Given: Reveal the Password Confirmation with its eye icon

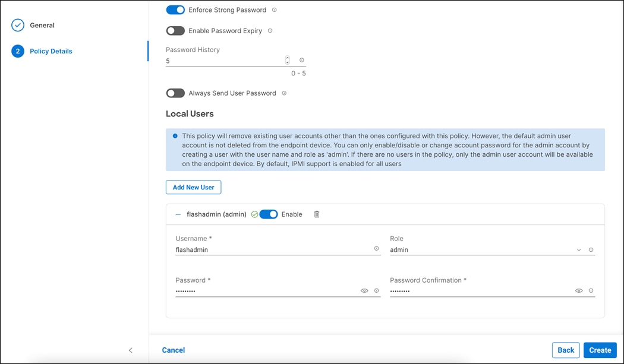Looking at the screenshot, I should [578, 290].
